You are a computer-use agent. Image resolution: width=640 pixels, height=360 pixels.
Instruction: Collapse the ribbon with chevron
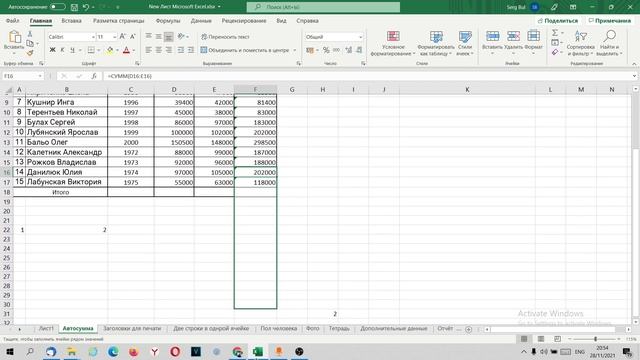(x=634, y=64)
